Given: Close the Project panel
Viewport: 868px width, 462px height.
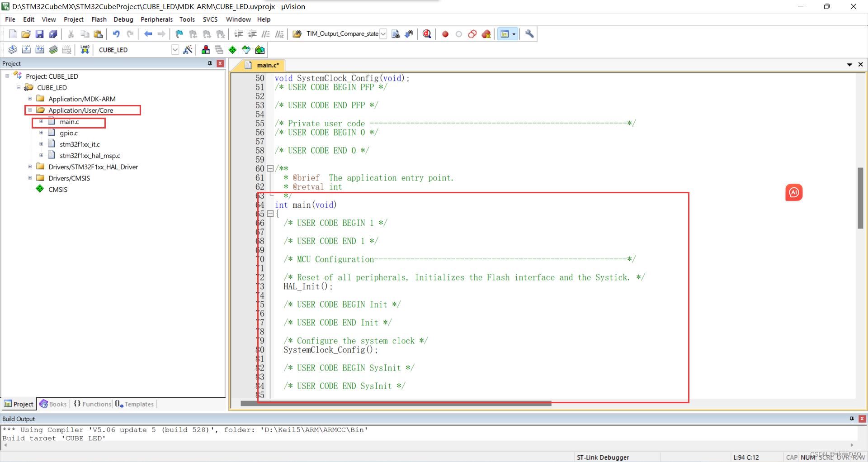Looking at the screenshot, I should point(220,63).
